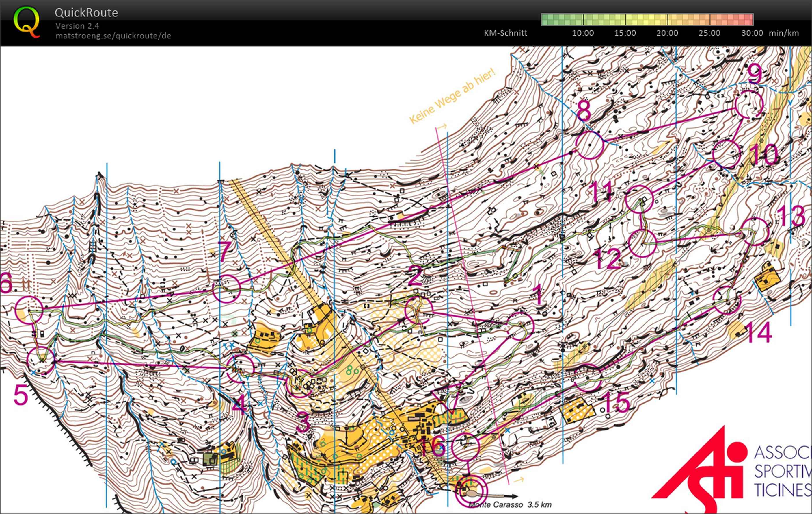The height and width of the screenshot is (514, 812).
Task: Click the Monte Carasso 3.5 km label
Action: click(x=510, y=505)
